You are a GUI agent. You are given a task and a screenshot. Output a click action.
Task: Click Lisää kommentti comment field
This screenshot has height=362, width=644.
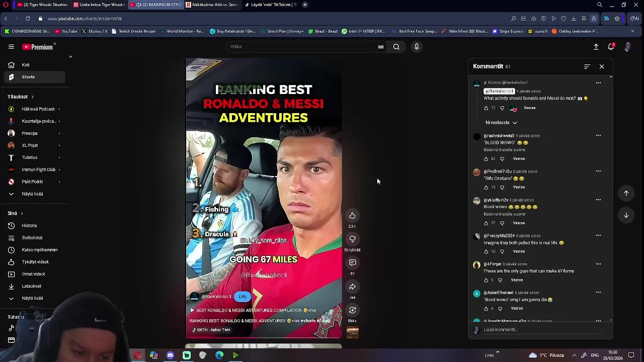[x=542, y=330]
